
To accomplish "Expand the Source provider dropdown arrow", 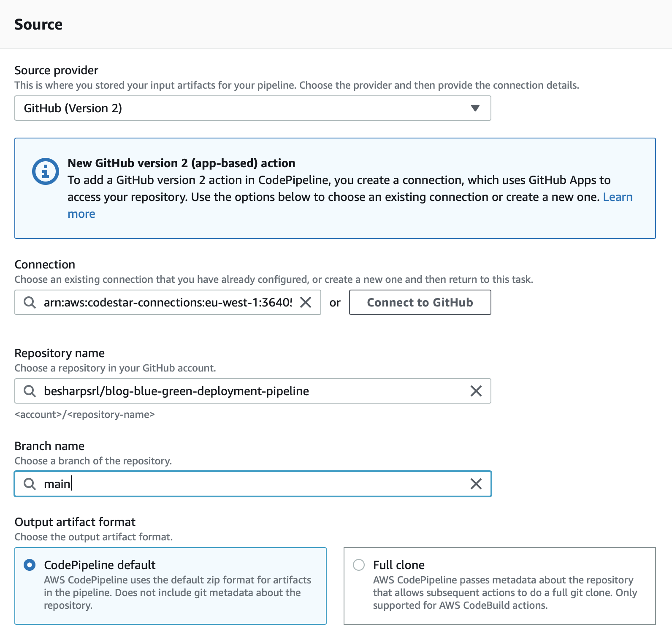I will [475, 108].
